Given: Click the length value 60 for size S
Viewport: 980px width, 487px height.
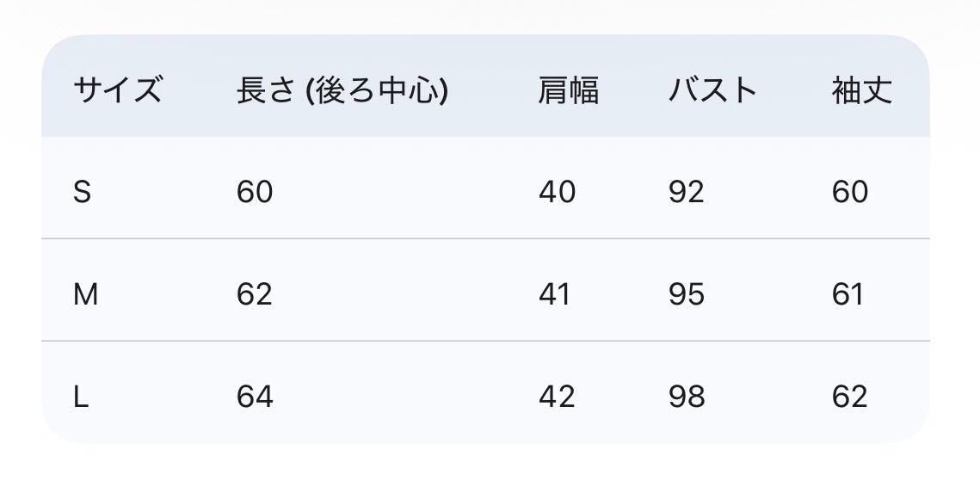Looking at the screenshot, I should (x=255, y=192).
